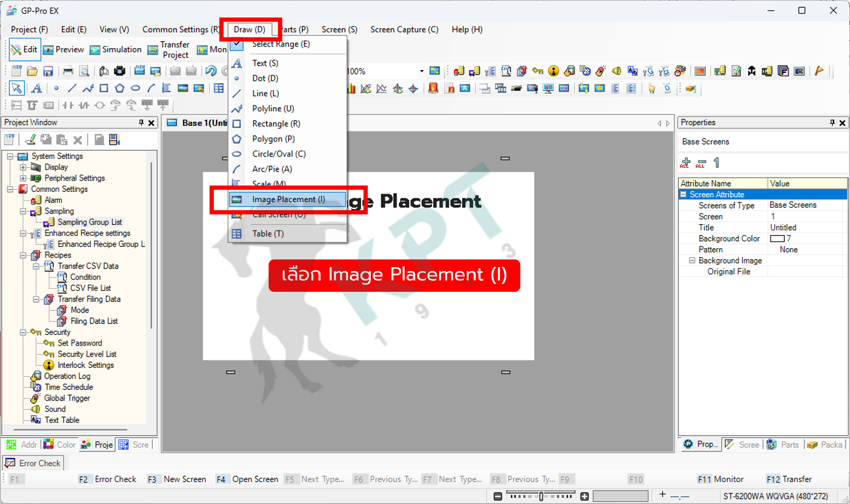Click the Simulation button
The width and height of the screenshot is (850, 504).
tap(116, 49)
